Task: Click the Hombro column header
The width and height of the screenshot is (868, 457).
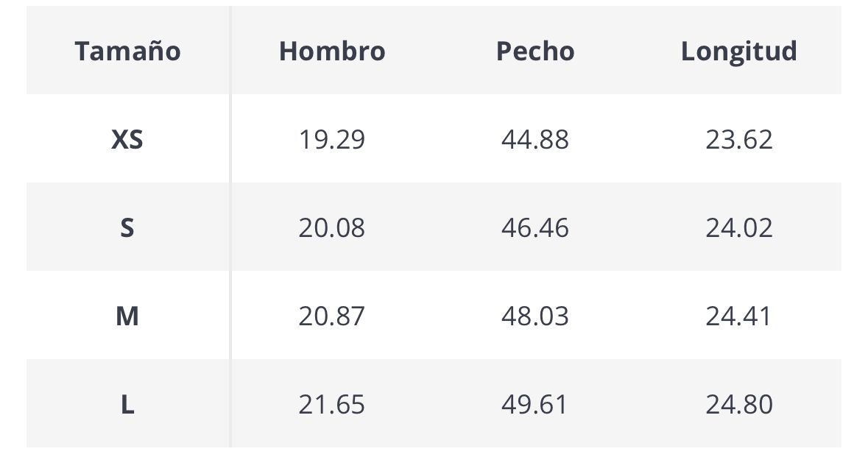Action: tap(332, 51)
